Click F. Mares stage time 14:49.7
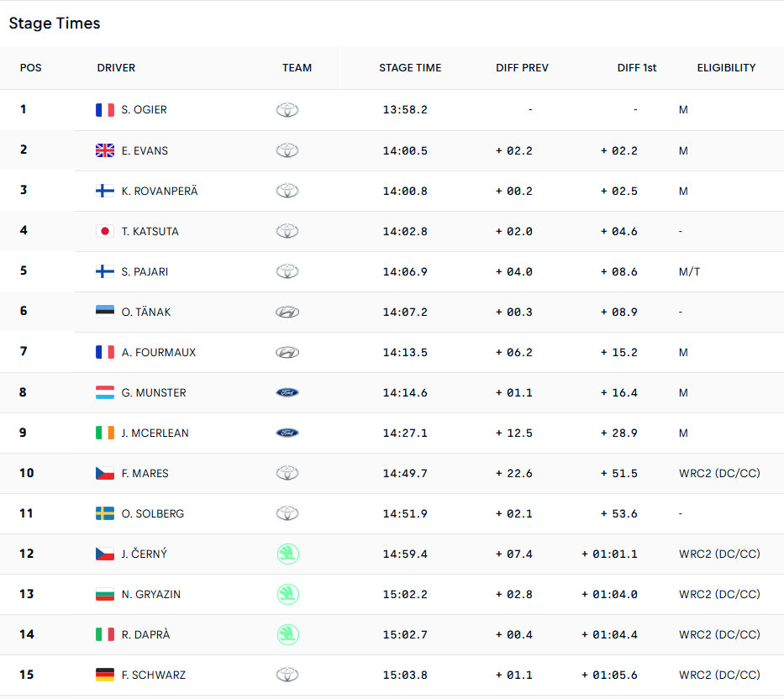This screenshot has width=784, height=699. (x=405, y=474)
